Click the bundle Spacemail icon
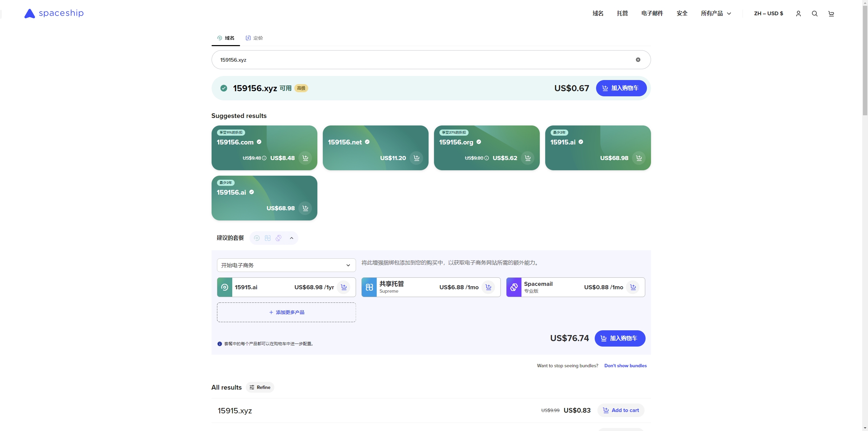 click(279, 238)
